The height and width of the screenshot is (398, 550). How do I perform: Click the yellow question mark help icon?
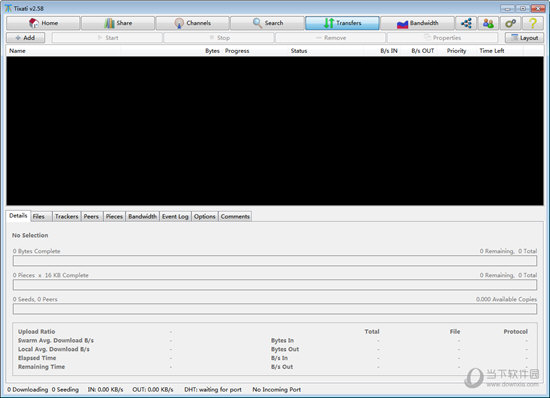(x=533, y=23)
